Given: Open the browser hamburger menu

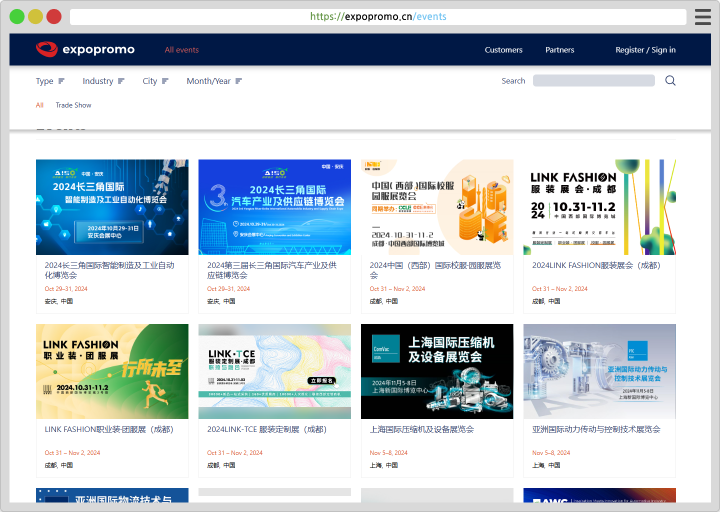Looking at the screenshot, I should pyautogui.click(x=703, y=17).
